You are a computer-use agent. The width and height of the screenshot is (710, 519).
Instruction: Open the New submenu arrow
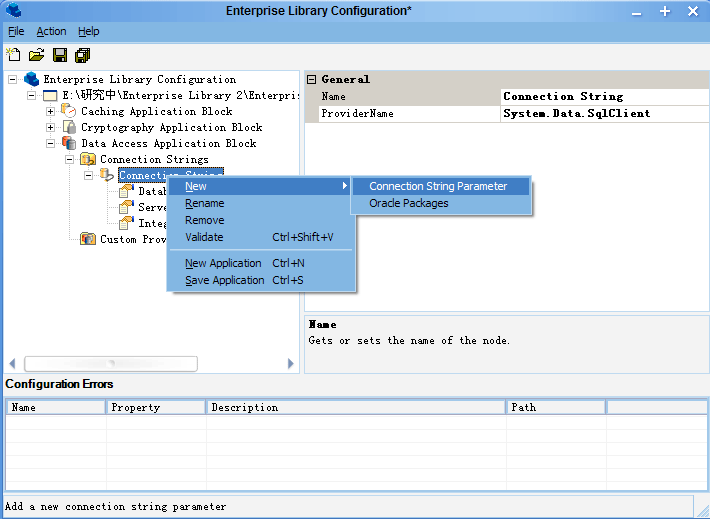pos(345,186)
